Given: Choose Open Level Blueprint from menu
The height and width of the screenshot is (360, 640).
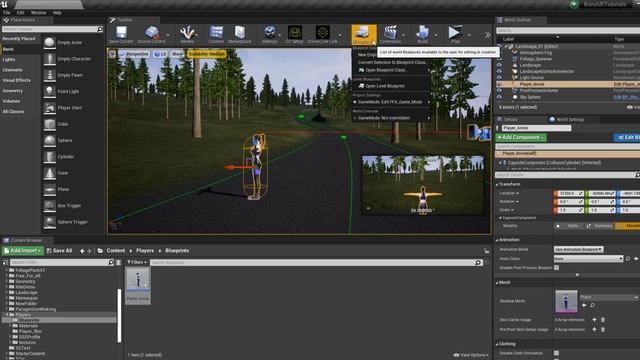Looking at the screenshot, I should point(391,86).
